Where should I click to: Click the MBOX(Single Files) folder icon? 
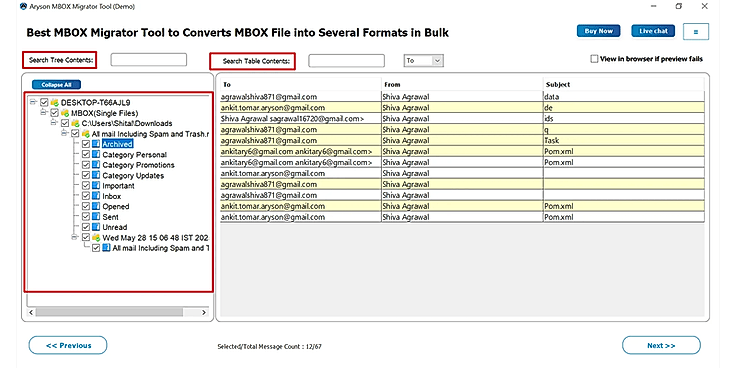(x=65, y=113)
